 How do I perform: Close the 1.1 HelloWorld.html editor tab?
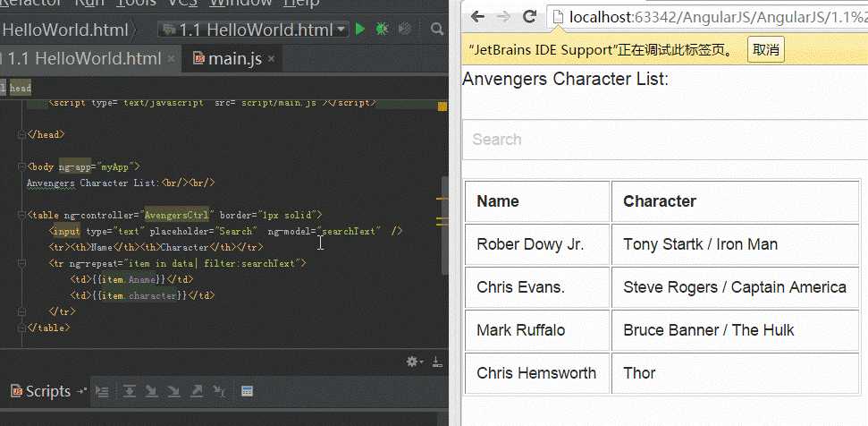171,59
